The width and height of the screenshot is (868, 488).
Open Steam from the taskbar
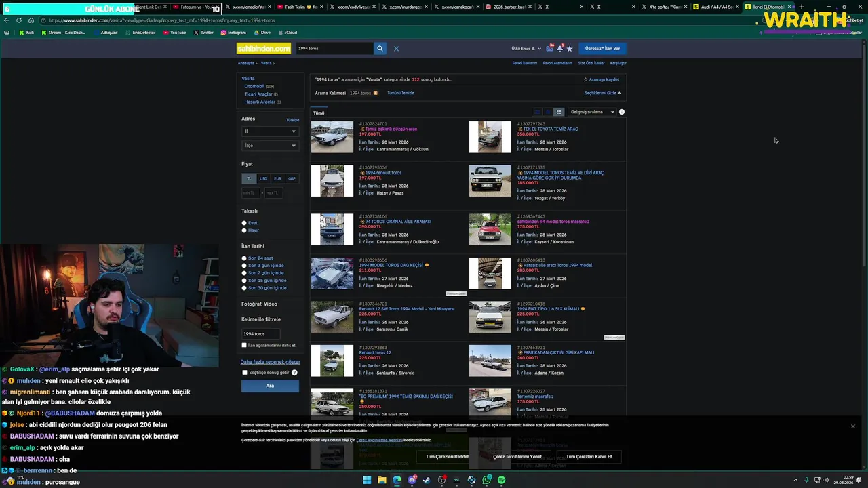point(427,480)
